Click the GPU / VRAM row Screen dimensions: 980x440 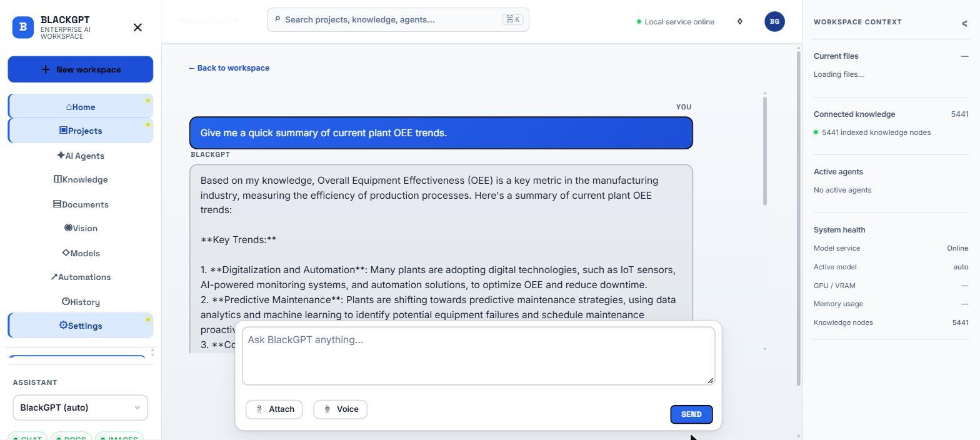tap(891, 286)
